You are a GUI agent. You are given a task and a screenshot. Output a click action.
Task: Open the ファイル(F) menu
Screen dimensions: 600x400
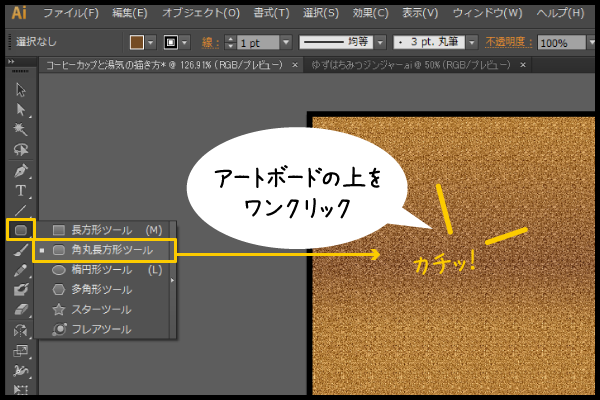[70, 13]
